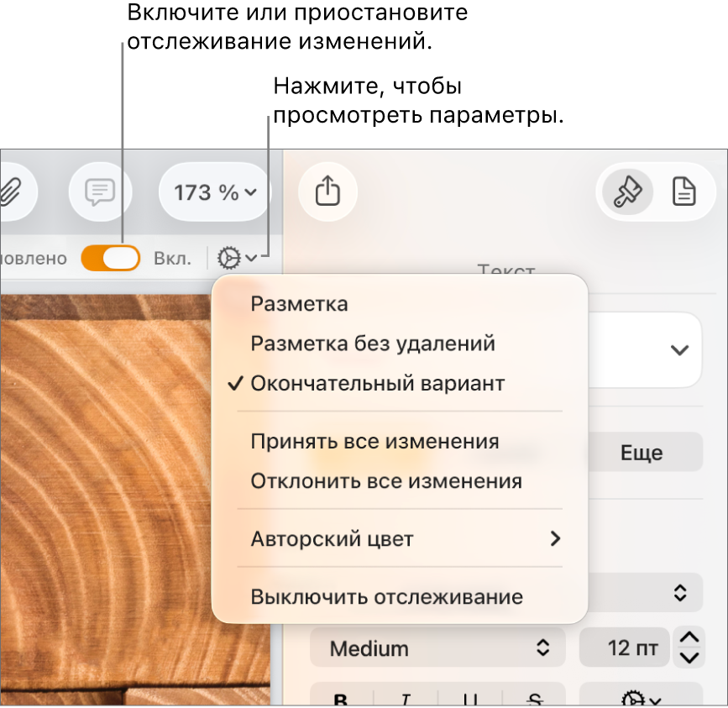Decrease font size with down arrow

(689, 658)
